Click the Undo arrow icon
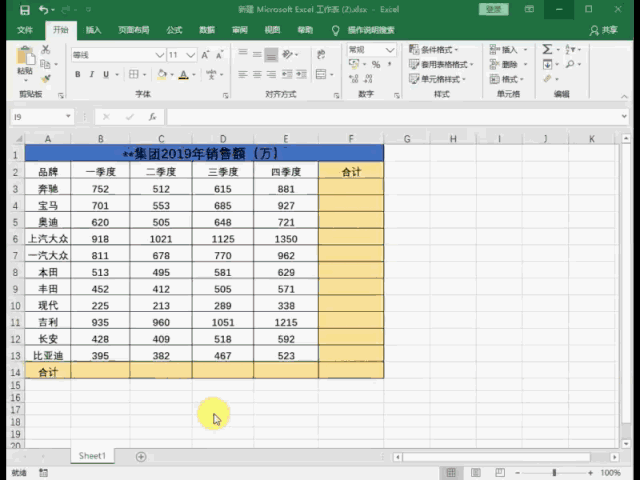The width and height of the screenshot is (640, 480). point(43,10)
